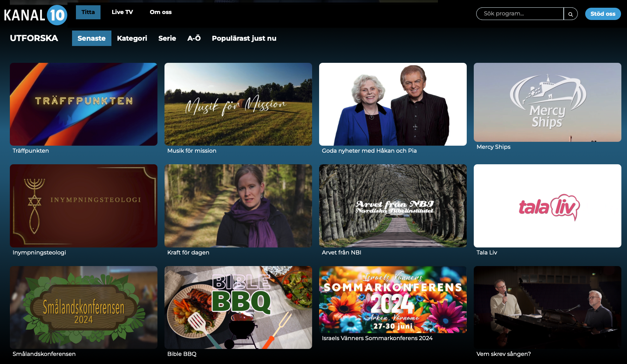Open the Om oss page
This screenshot has width=627, height=364.
click(161, 12)
